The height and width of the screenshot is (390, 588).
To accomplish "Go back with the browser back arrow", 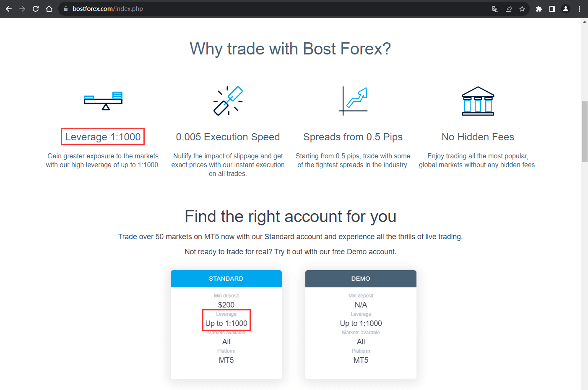I will 9,9.
